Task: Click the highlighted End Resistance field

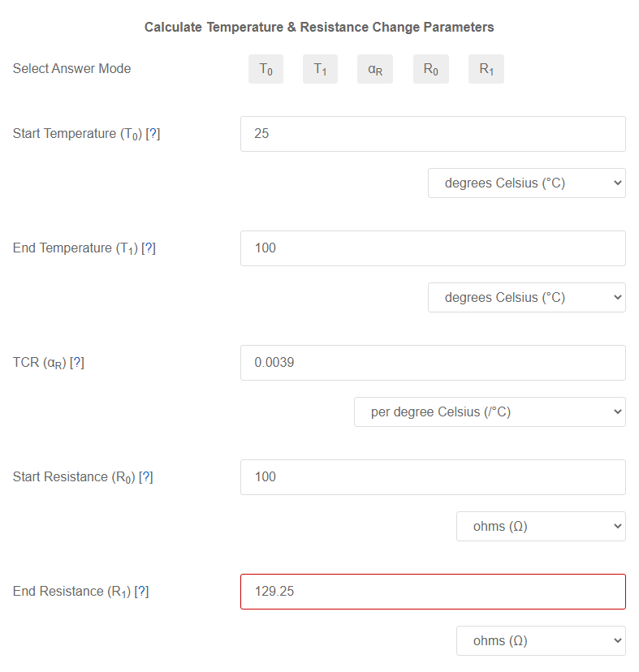Action: click(433, 591)
